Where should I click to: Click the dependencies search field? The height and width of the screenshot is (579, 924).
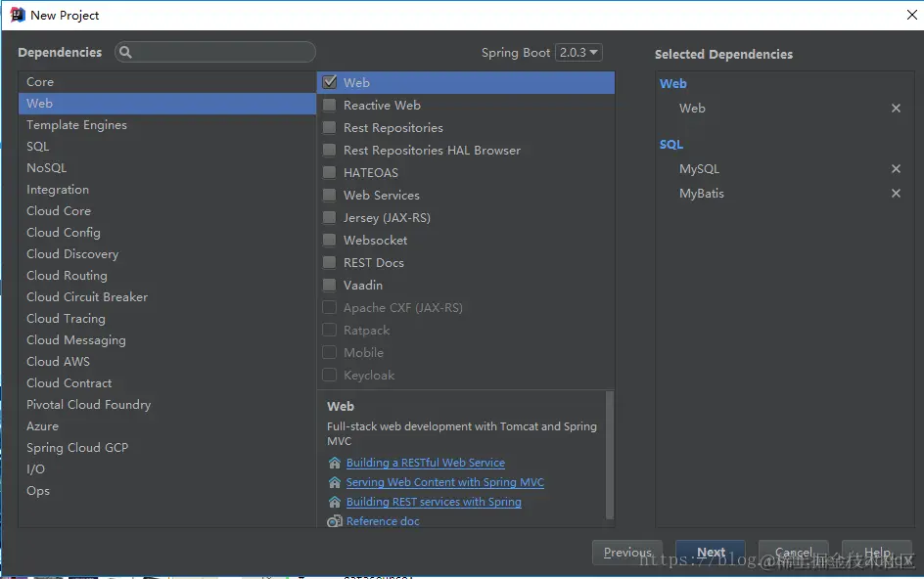coord(215,53)
